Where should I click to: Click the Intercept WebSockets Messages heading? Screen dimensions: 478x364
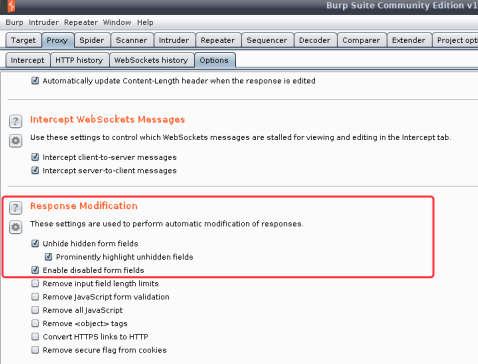click(x=107, y=119)
